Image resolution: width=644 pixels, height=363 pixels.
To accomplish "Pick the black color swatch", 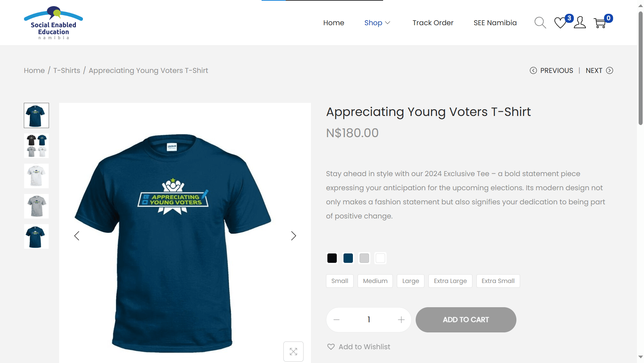I will pos(332,258).
